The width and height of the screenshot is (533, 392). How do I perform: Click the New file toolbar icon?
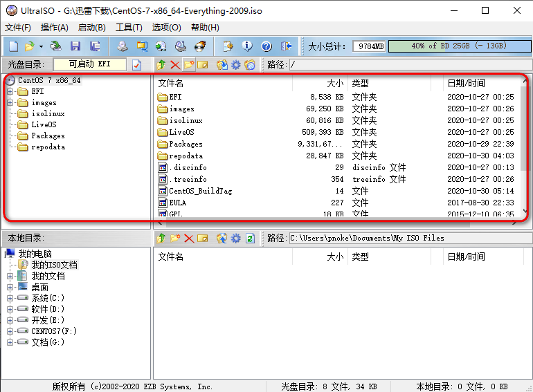[13, 46]
